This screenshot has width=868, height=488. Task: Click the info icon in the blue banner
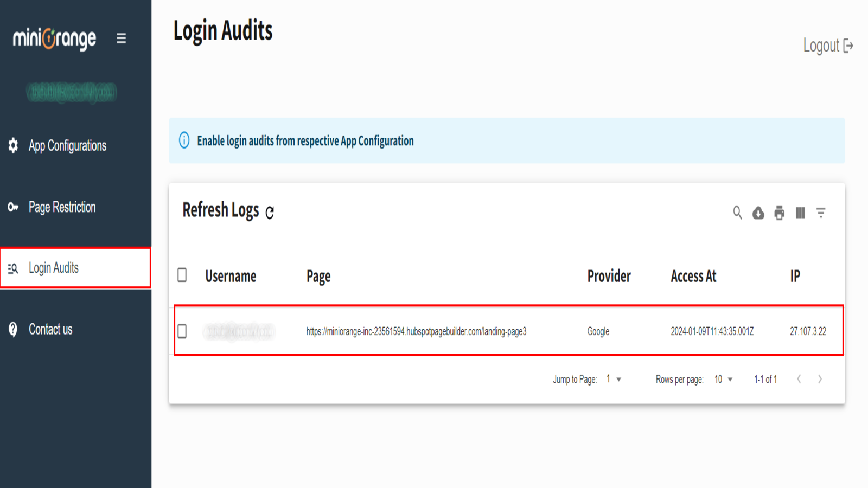click(x=184, y=140)
